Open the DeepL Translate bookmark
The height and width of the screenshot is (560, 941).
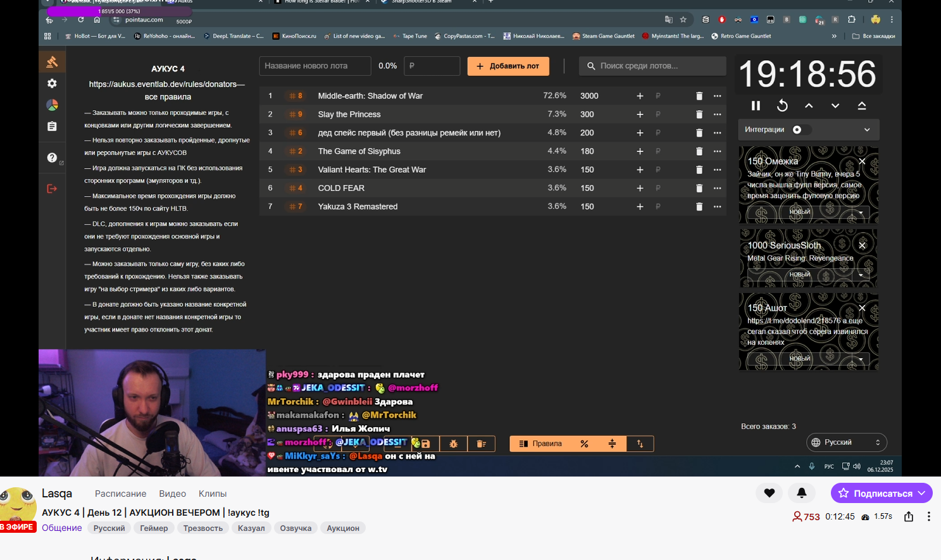(234, 36)
